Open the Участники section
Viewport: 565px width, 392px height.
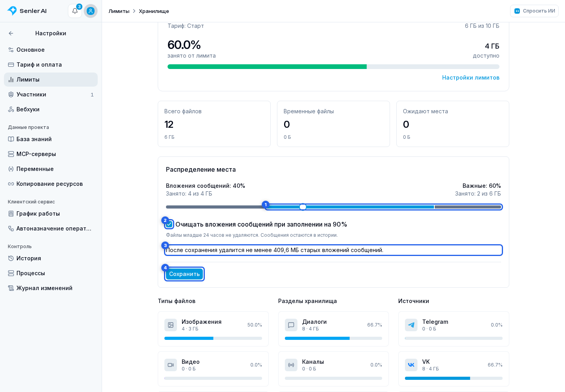coord(51,94)
